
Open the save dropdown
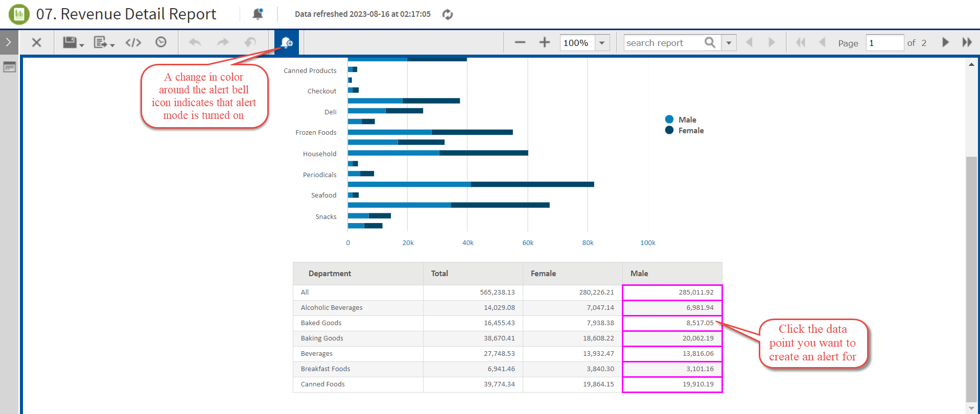point(73,42)
